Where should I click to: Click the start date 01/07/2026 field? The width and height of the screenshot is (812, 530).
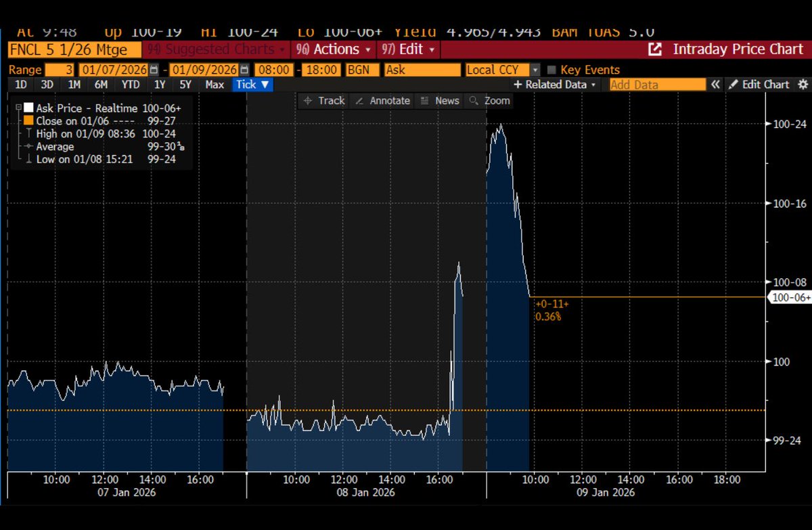tap(114, 70)
